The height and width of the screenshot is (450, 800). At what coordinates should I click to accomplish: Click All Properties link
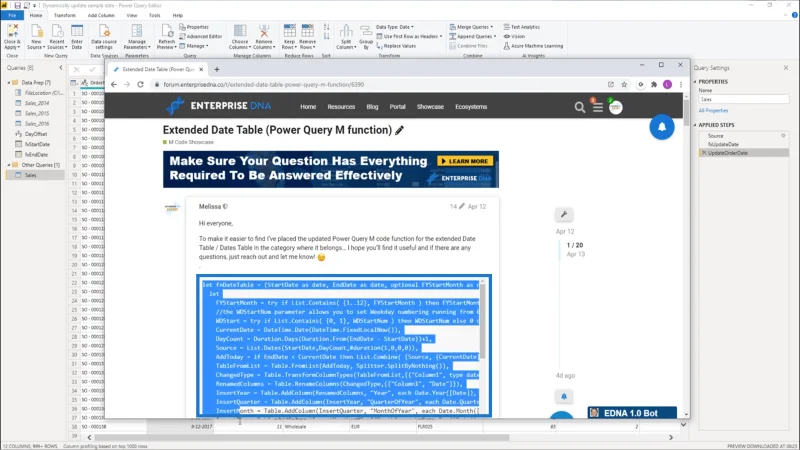[x=713, y=111]
